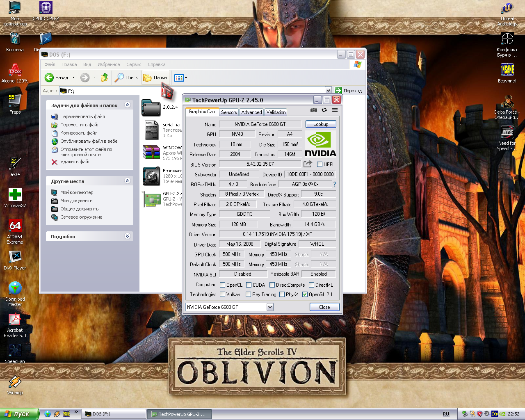
Task: Select the Victoria537 desktop icon
Action: point(15,195)
